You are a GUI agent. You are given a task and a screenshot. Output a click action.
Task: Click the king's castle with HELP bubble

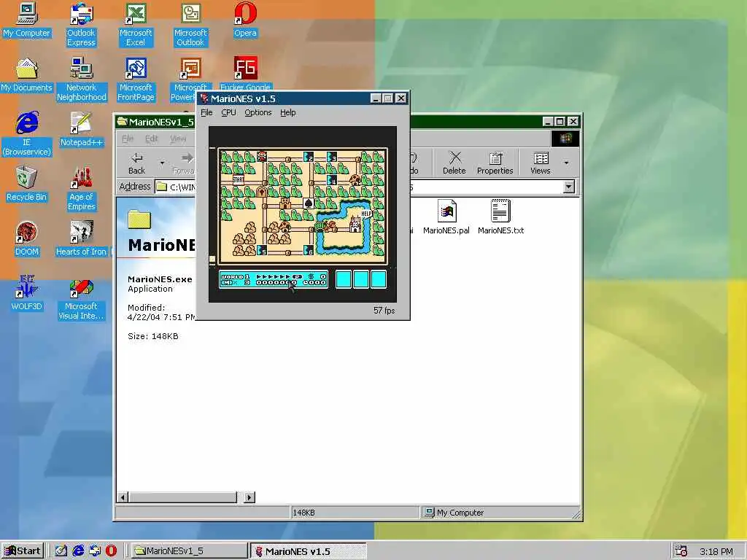click(x=355, y=224)
